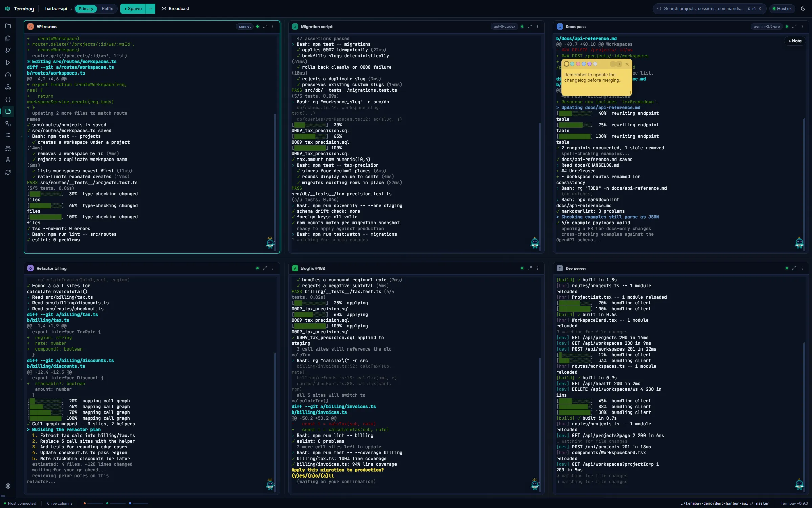The image size is (812, 508).
Task: Open the kebab menu of Bugfix #482 panel
Action: 538,268
